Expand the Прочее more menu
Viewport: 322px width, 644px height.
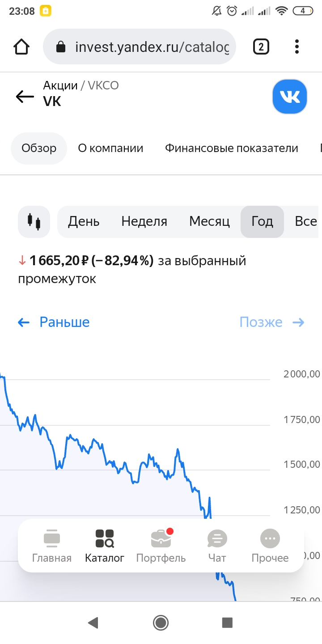(270, 546)
